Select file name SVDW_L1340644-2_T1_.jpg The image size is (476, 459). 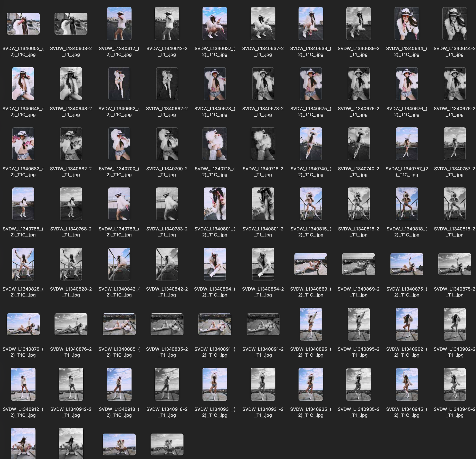click(x=455, y=51)
